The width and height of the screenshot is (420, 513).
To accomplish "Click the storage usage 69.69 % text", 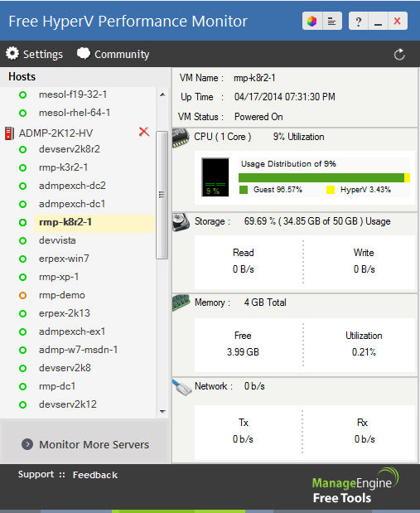I will click(317, 221).
